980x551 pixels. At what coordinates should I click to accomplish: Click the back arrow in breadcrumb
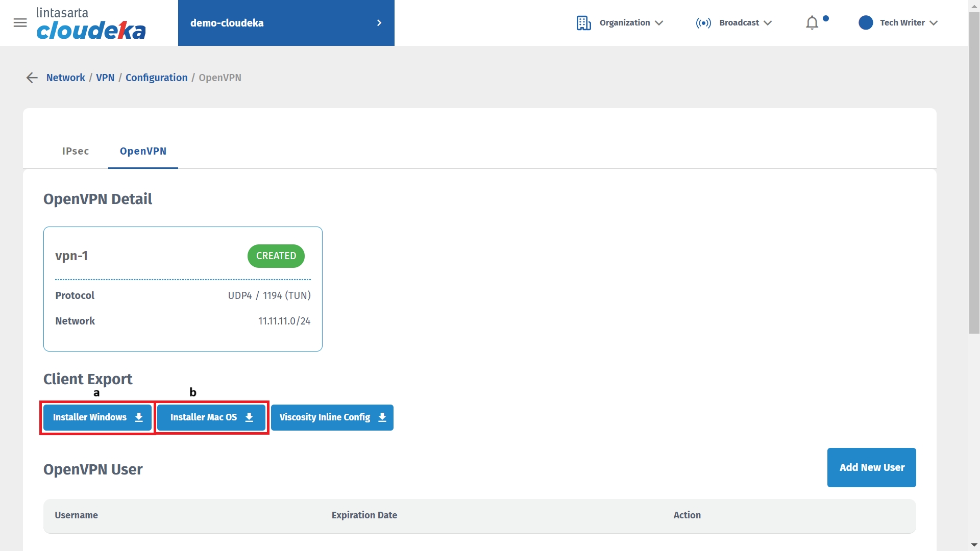coord(32,78)
